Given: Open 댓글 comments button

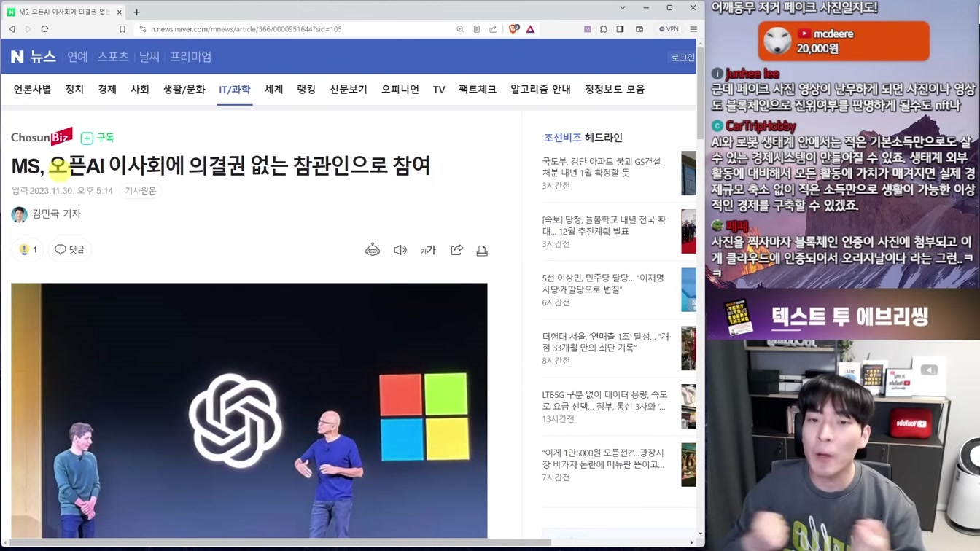Looking at the screenshot, I should [69, 249].
